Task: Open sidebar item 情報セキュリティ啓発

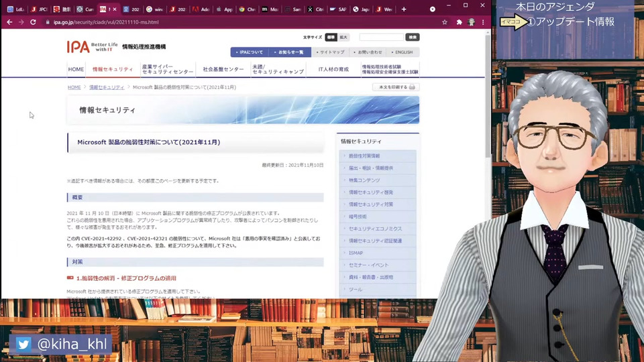Action: 378,192
